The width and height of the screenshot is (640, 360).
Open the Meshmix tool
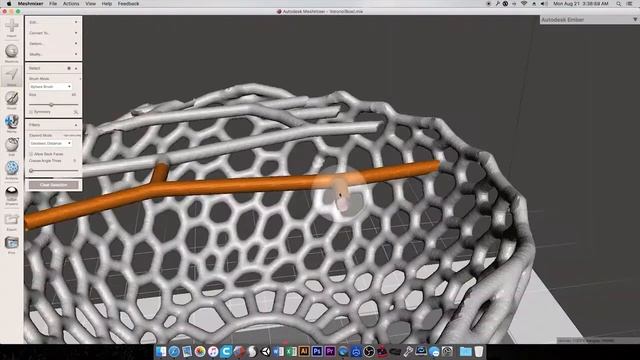11,53
